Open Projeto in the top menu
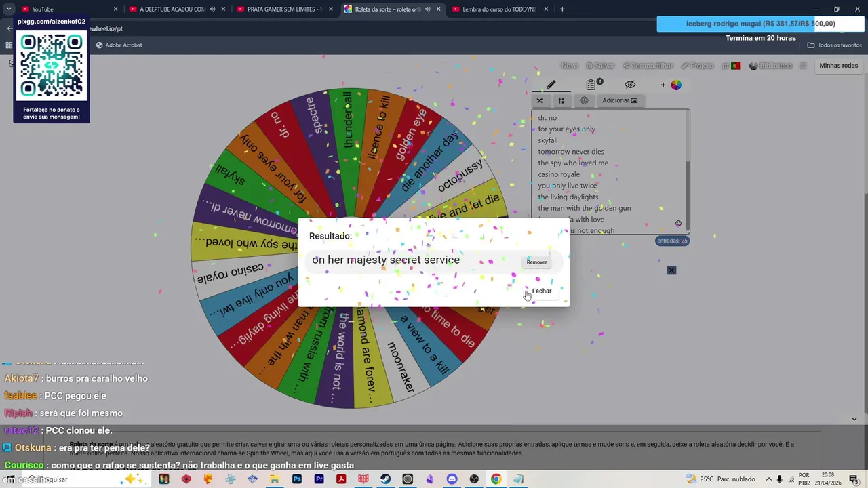 click(x=697, y=66)
